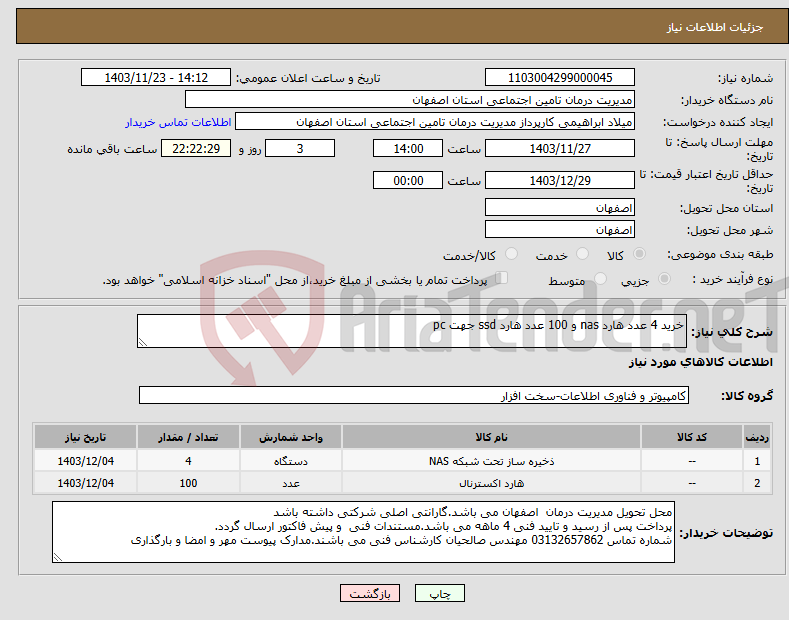The width and height of the screenshot is (789, 620).
Task: Click the هارد اکسترنال cell
Action: click(491, 483)
